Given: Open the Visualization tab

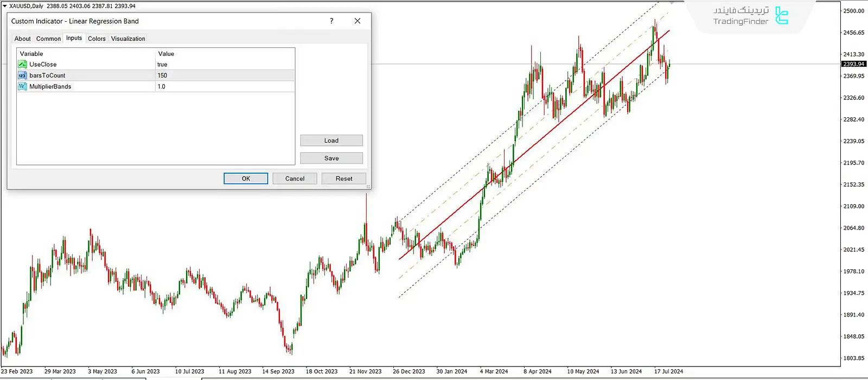Looking at the screenshot, I should [x=128, y=39].
